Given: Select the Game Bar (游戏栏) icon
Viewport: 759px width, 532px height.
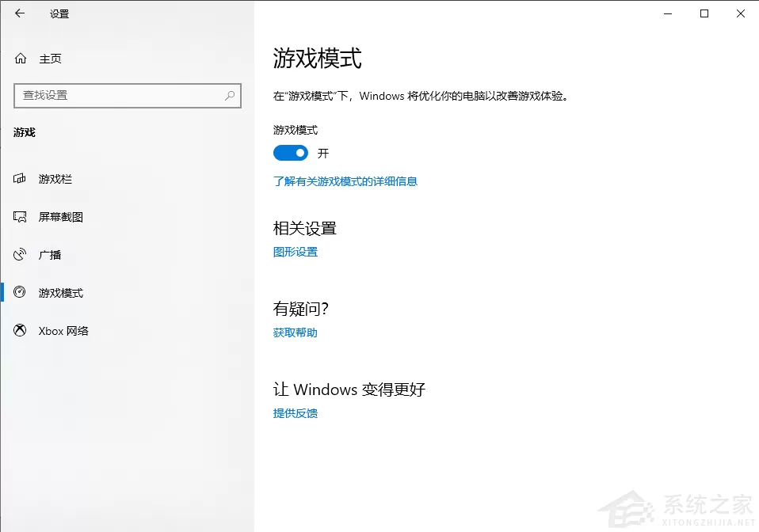Looking at the screenshot, I should click(19, 178).
